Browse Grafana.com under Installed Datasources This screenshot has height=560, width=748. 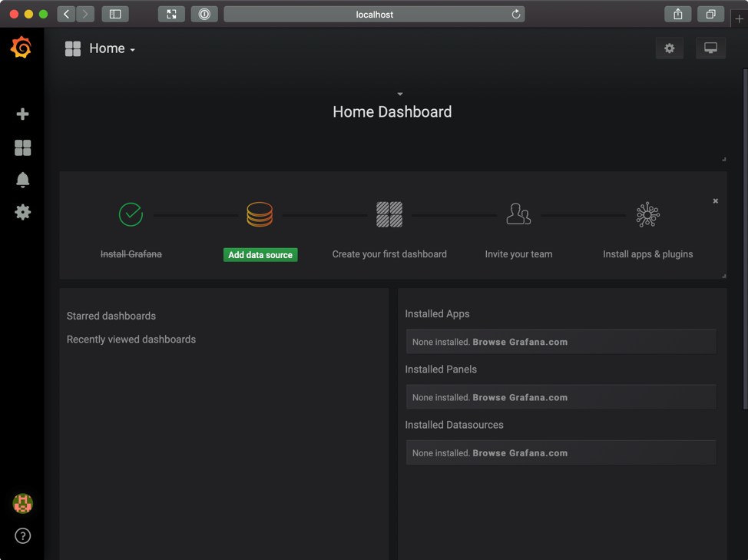click(x=520, y=453)
